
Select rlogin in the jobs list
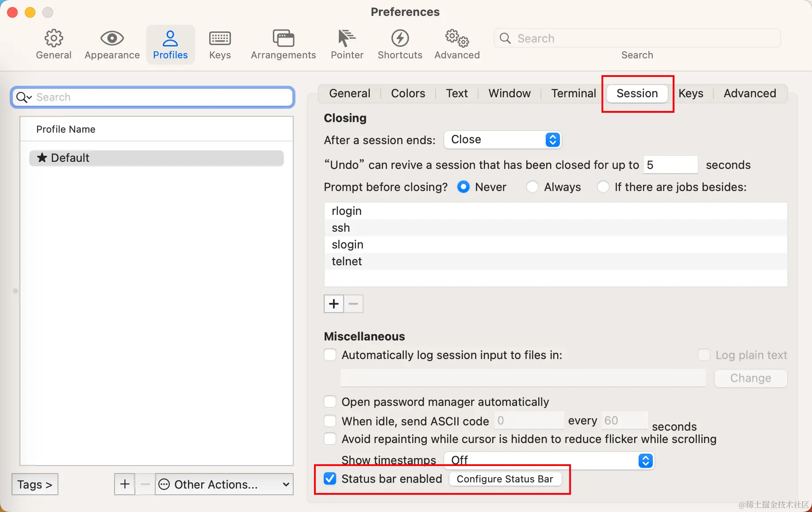click(555, 211)
